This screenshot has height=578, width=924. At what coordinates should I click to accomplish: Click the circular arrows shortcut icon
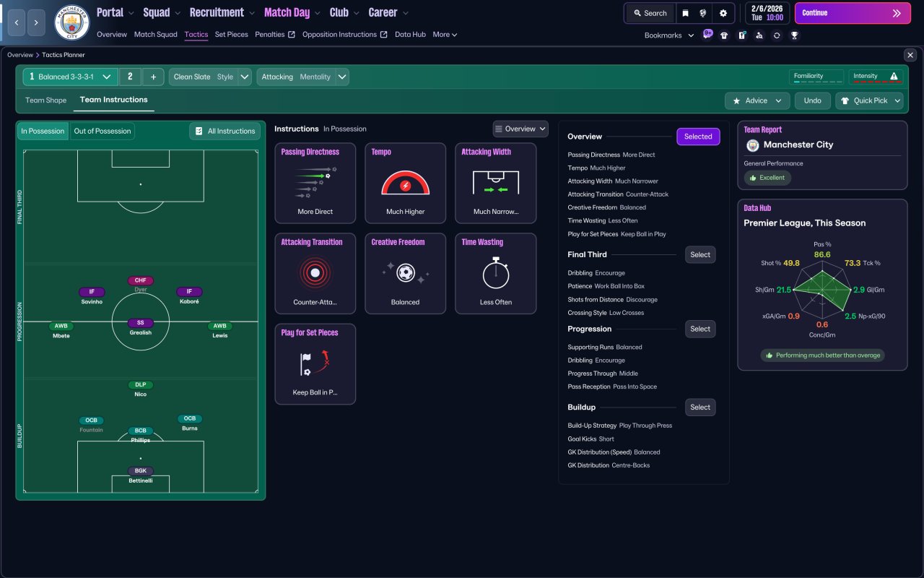(777, 35)
